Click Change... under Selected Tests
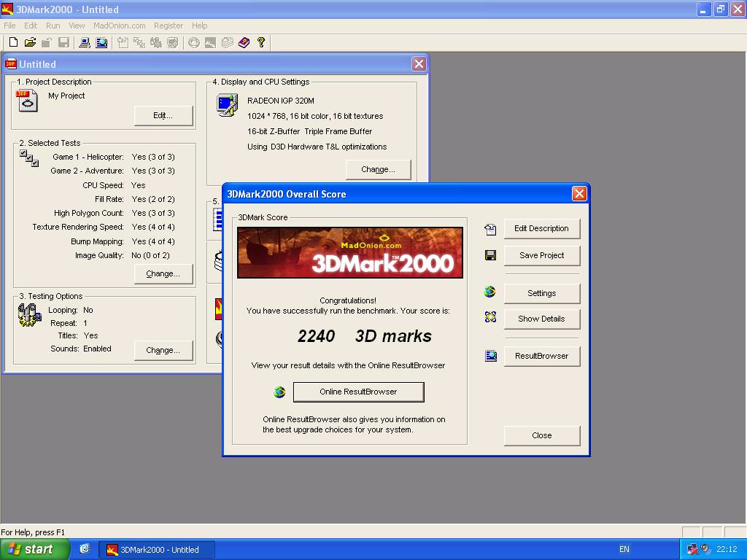The image size is (747, 560). click(x=163, y=274)
